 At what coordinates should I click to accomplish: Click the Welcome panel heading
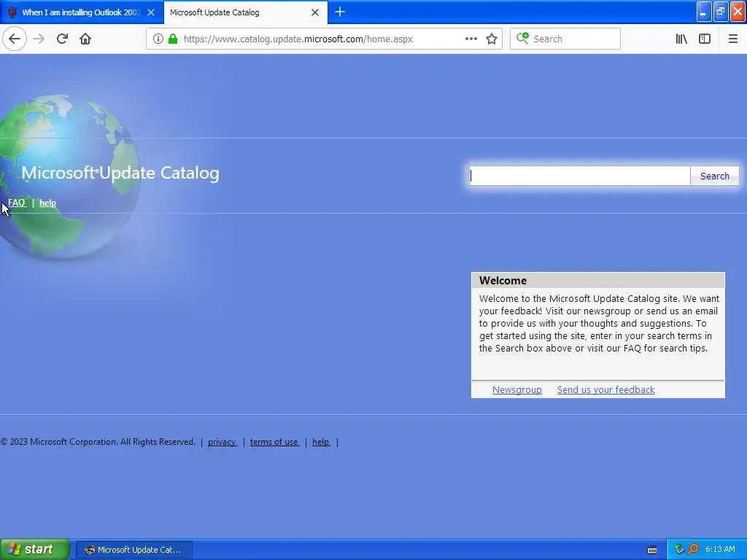503,281
